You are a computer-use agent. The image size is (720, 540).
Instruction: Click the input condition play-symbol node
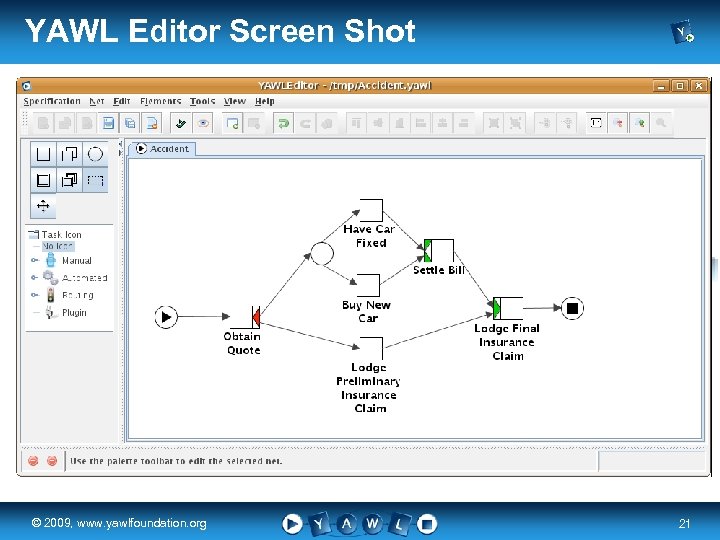pyautogui.click(x=166, y=317)
